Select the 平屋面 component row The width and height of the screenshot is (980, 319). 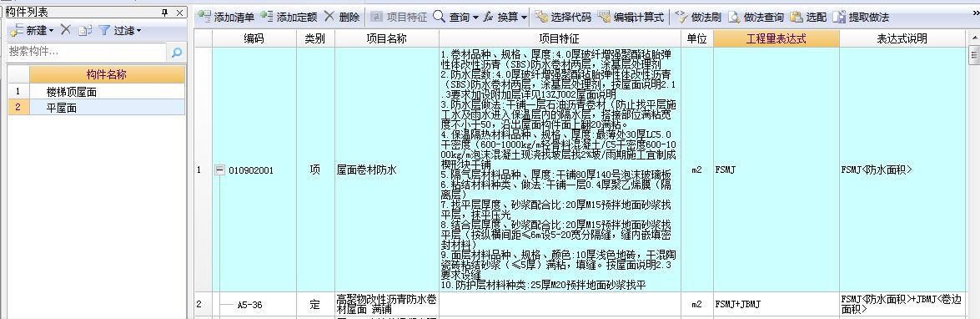[x=107, y=108]
